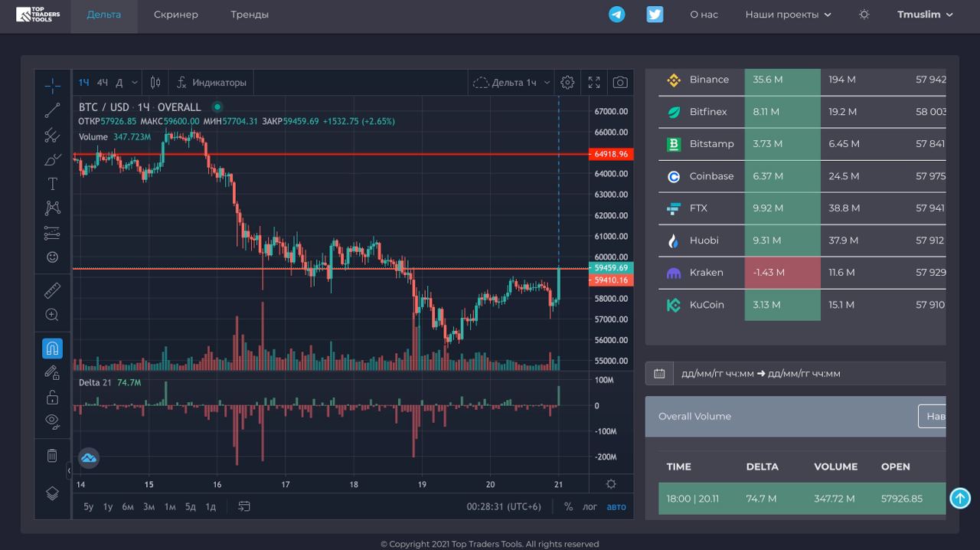Hide all drawings with eye icon
The width and height of the screenshot is (980, 550).
pos(52,421)
